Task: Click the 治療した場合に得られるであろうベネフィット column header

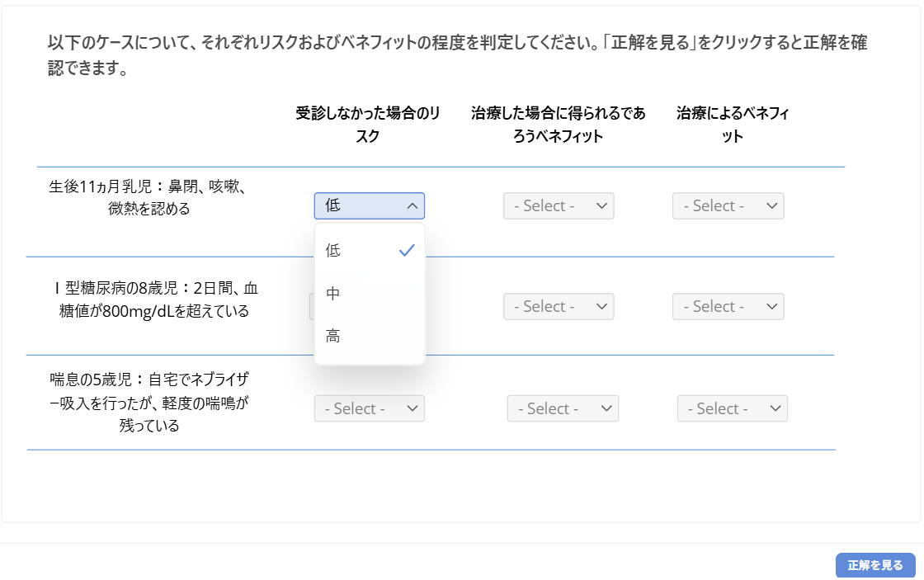Action: click(x=558, y=125)
